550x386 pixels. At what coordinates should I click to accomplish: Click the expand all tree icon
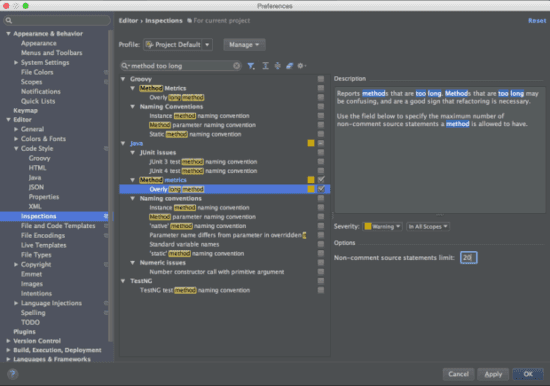tap(266, 66)
